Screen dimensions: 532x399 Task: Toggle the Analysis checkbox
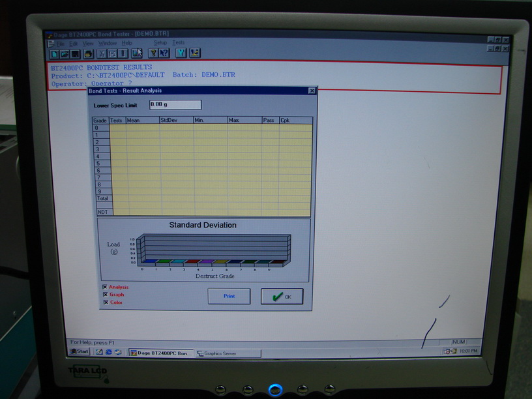click(x=105, y=287)
